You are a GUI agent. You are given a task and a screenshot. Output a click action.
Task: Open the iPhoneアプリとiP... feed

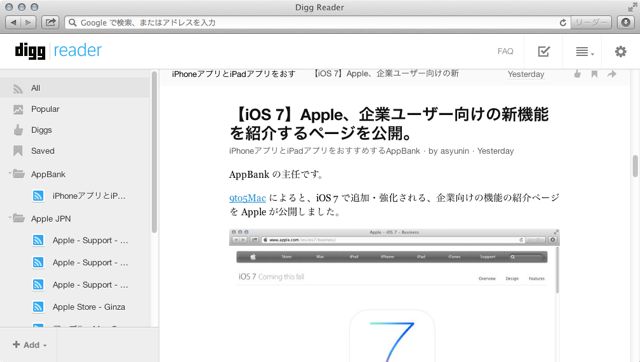click(89, 196)
